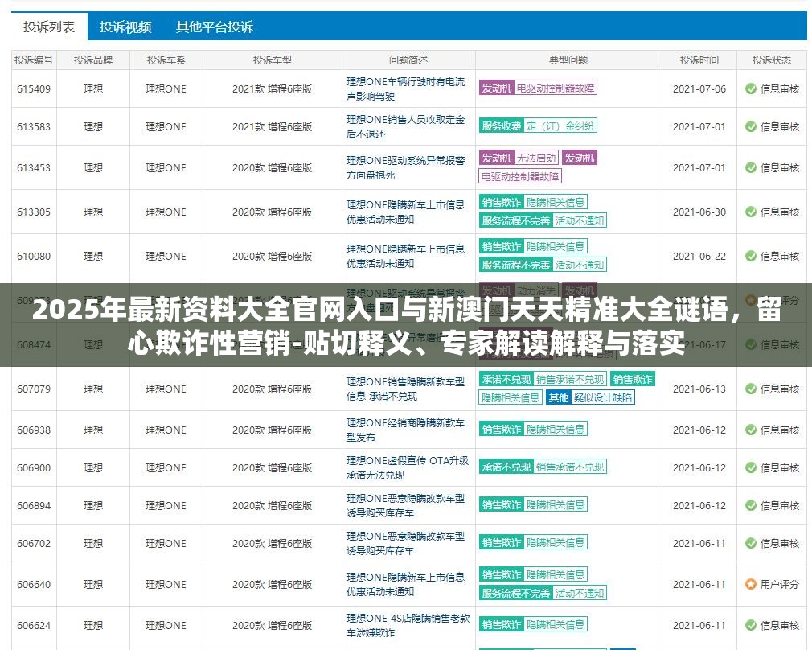Click the date 2021-06-30
Viewport: 812px width, 650px height.
pos(699,212)
